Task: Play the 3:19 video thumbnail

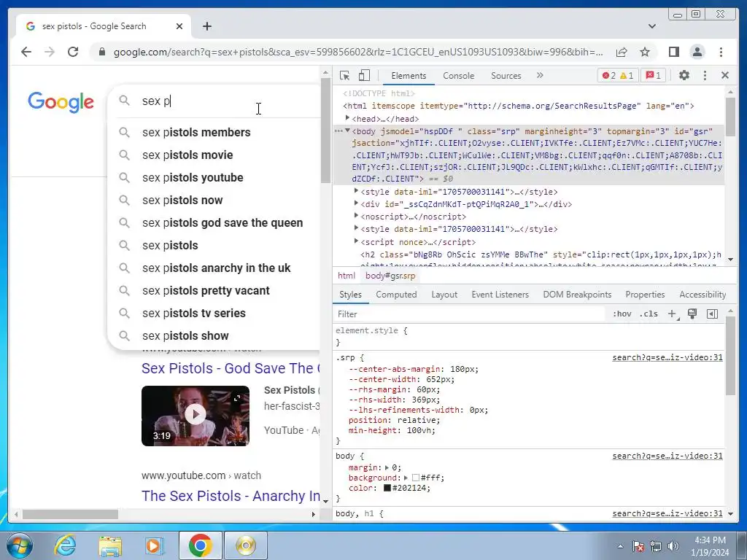Action: [x=196, y=416]
